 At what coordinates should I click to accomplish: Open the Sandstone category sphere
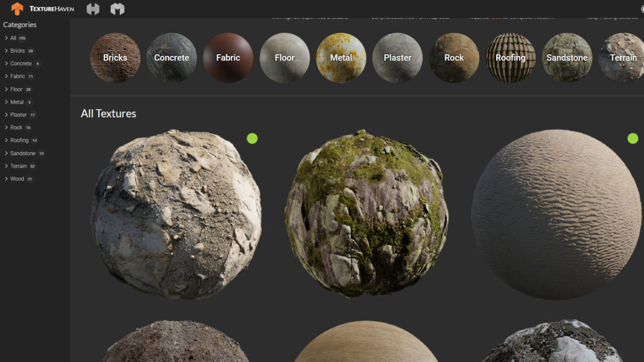pyautogui.click(x=567, y=58)
